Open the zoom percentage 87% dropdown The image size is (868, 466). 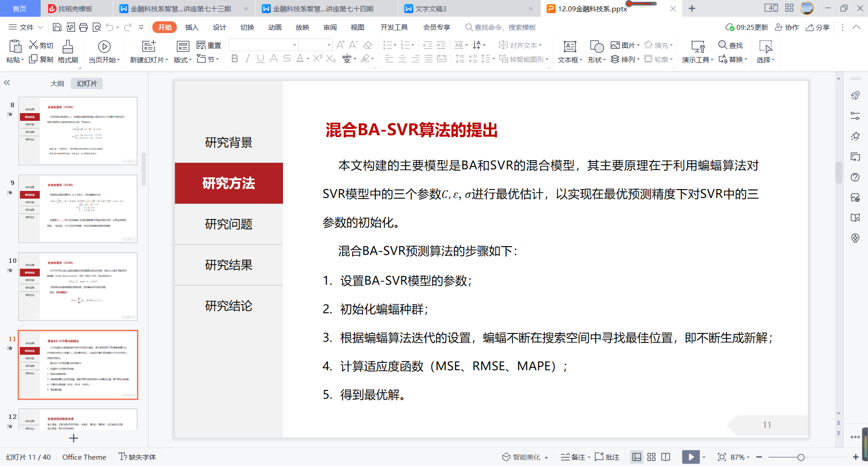(740, 457)
